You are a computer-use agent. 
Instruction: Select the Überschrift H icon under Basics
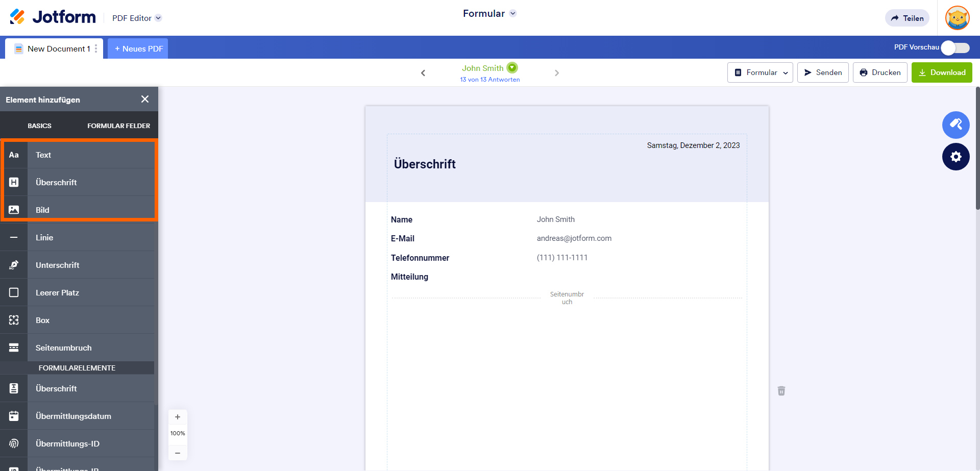click(14, 183)
